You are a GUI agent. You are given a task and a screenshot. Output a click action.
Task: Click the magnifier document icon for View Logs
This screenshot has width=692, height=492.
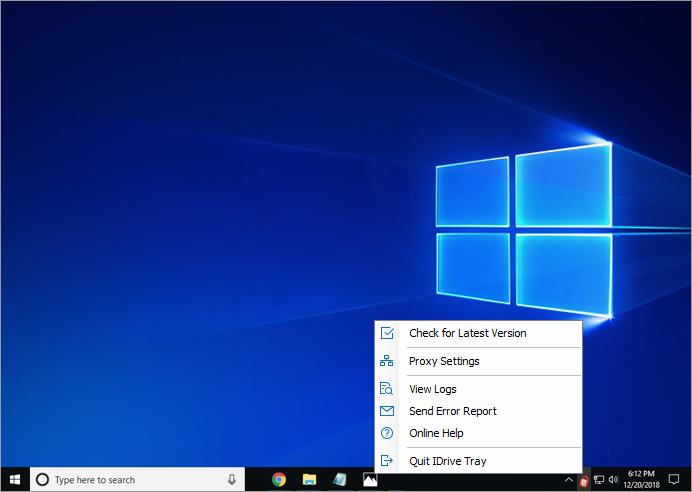pyautogui.click(x=387, y=389)
